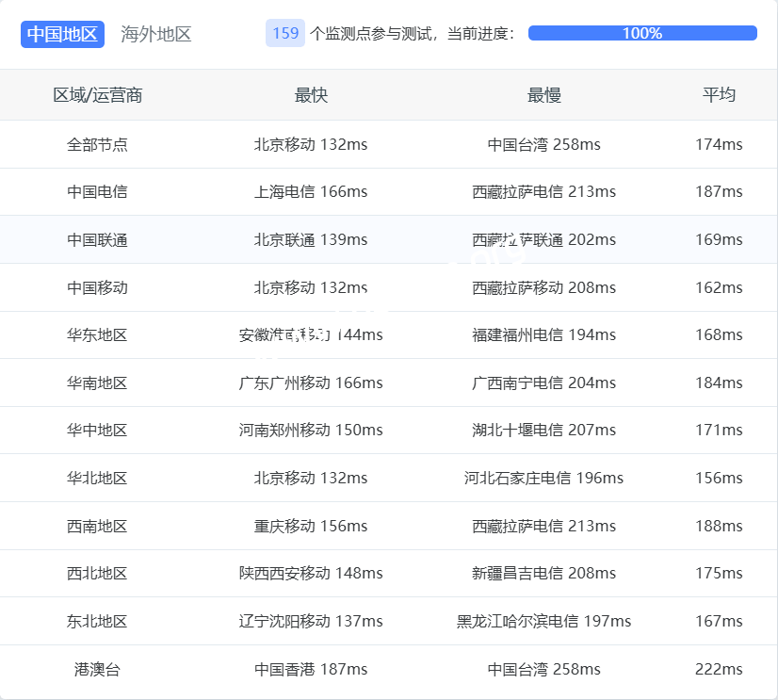Select the 全部节点 row label
This screenshot has height=700, width=778.
(x=97, y=144)
